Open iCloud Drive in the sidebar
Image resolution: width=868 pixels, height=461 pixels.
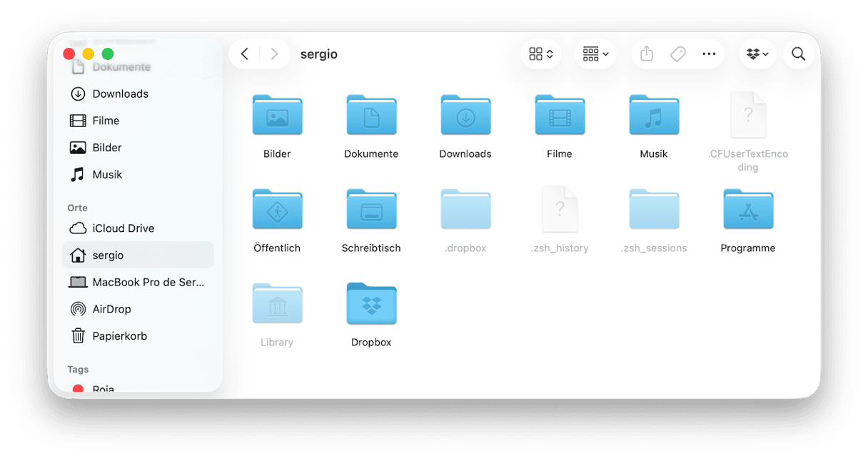pos(138,228)
